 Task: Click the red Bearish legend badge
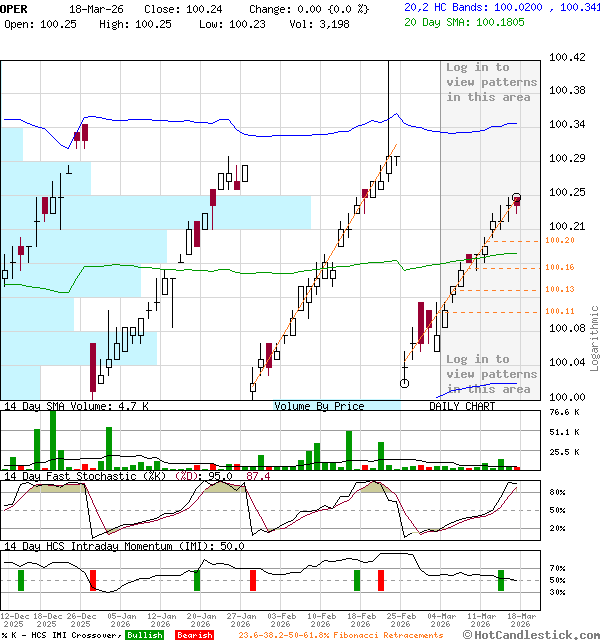[195, 635]
